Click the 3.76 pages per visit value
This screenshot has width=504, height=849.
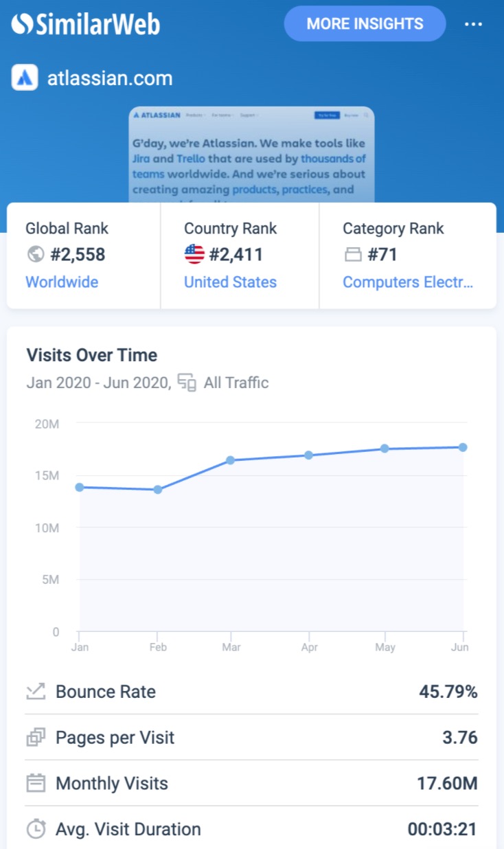pos(460,738)
